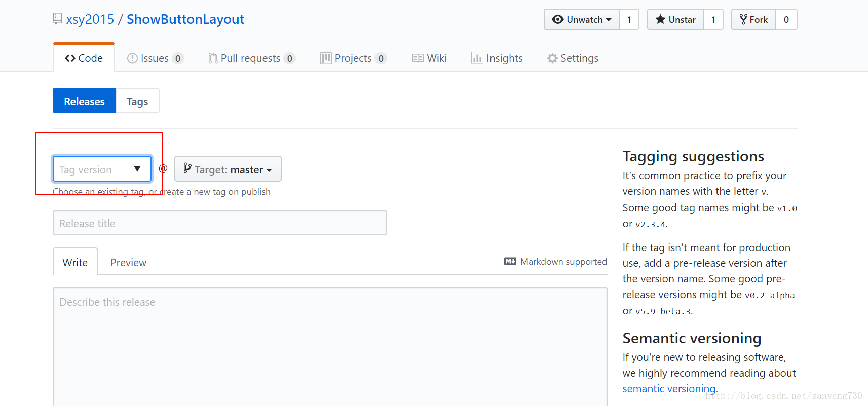Open the Issues tab

point(155,58)
